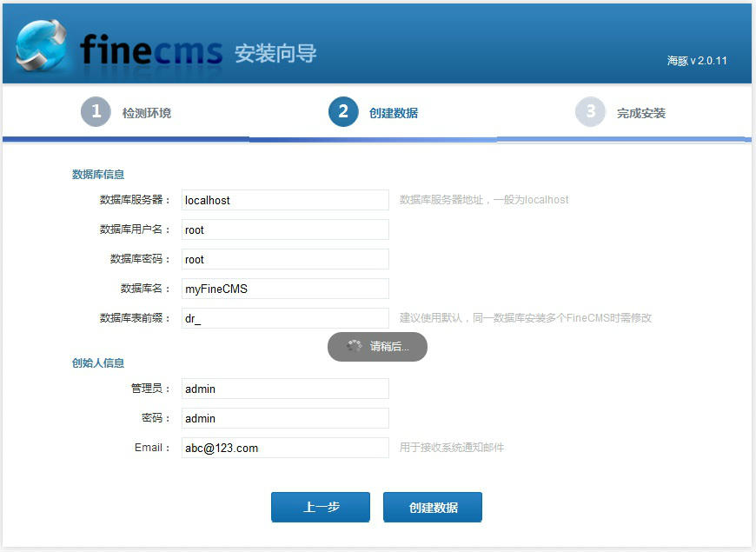The width and height of the screenshot is (756, 552).
Task: Click the finecms wordmark in the header
Action: 151,50
